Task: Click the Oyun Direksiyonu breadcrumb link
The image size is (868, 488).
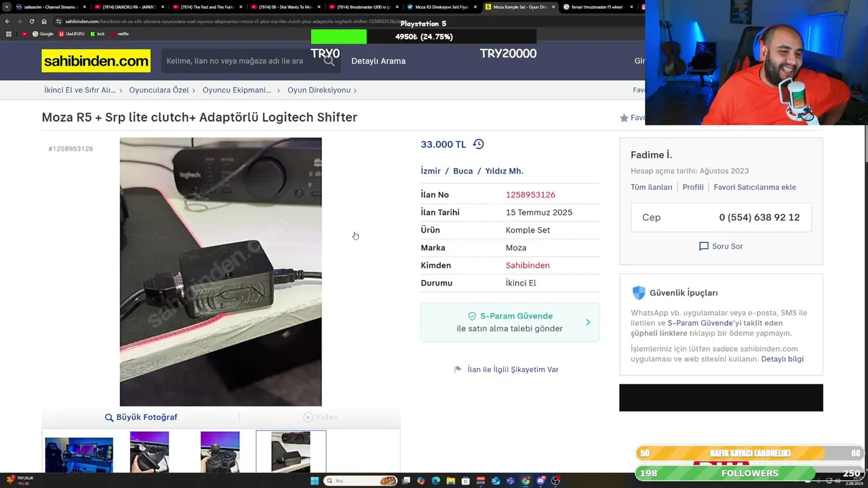Action: point(319,90)
